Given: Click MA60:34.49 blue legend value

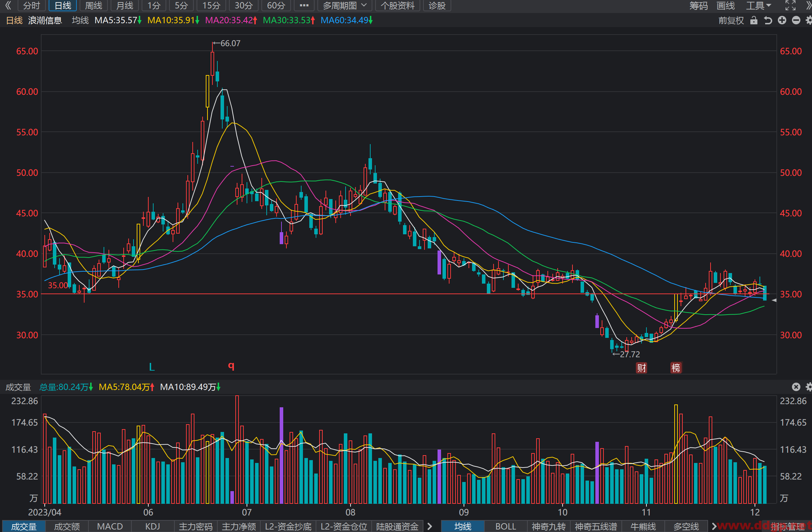Looking at the screenshot, I should [347, 20].
